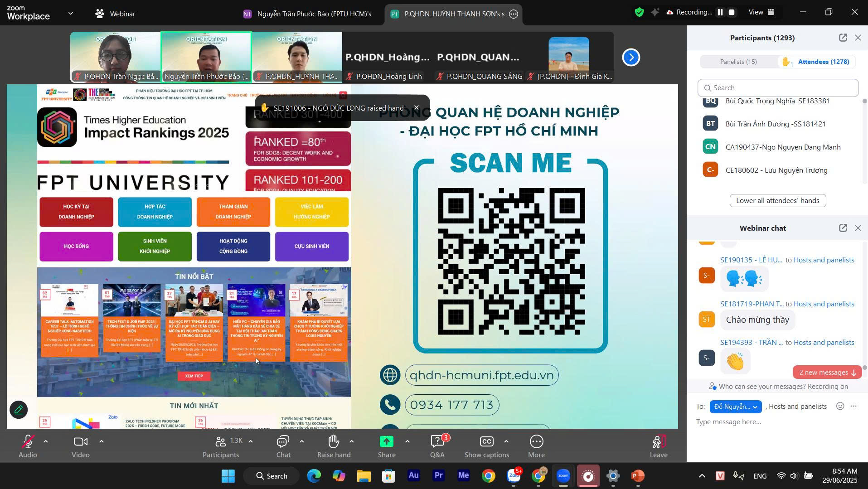This screenshot has width=868, height=489.
Task: Close the Webinar chat panel
Action: [858, 228]
